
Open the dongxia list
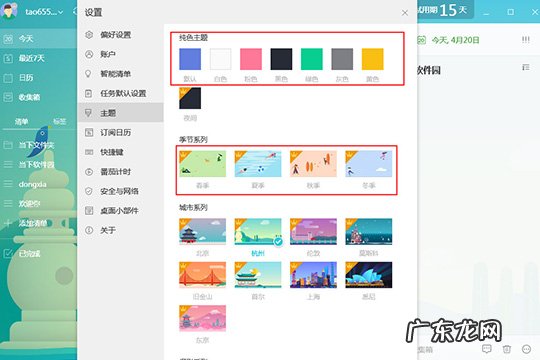tap(39, 184)
